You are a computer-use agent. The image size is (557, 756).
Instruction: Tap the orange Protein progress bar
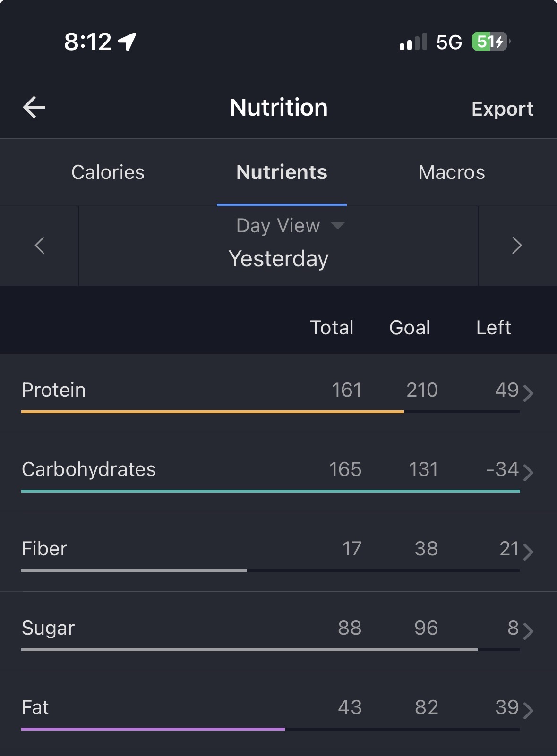click(213, 412)
